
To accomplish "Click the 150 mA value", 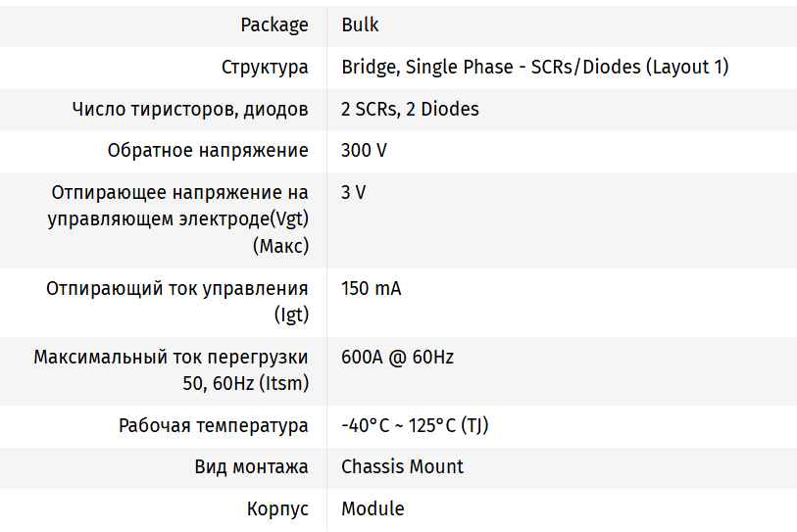I will click(x=371, y=289).
